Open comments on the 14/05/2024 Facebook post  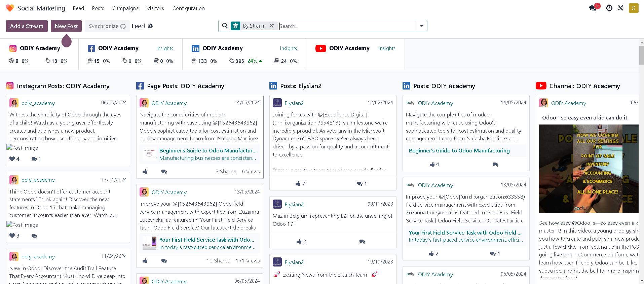pos(164,171)
